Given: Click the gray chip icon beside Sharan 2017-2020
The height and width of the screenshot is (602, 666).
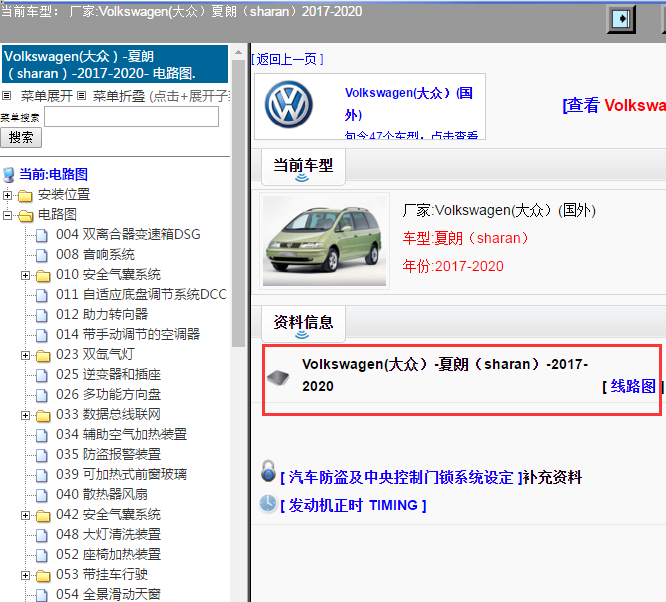Looking at the screenshot, I should 278,377.
